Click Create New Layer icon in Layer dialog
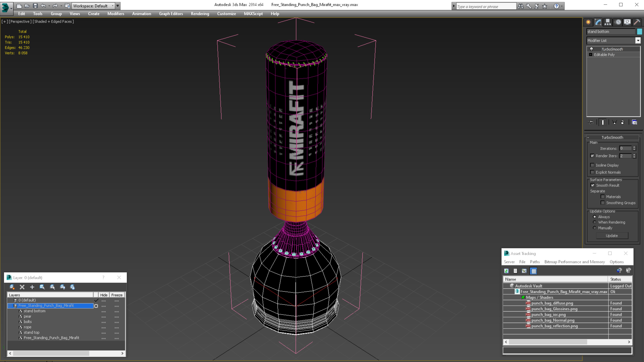 click(x=12, y=287)
